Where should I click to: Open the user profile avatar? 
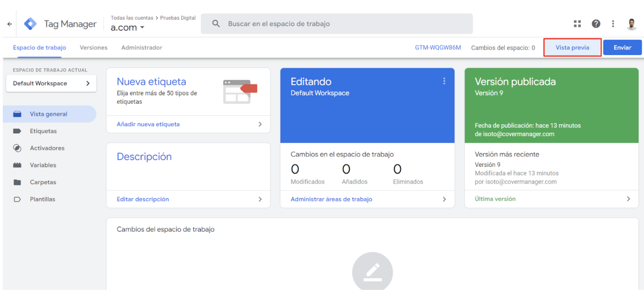click(x=632, y=24)
